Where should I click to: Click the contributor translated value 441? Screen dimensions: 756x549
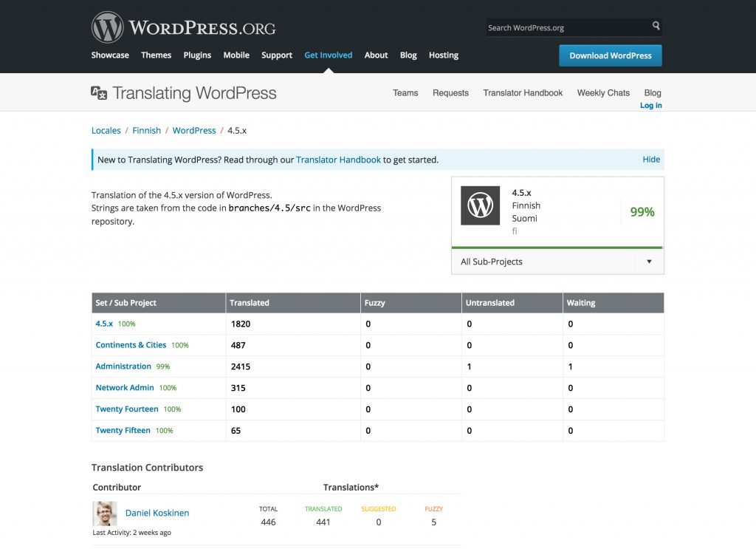[323, 522]
